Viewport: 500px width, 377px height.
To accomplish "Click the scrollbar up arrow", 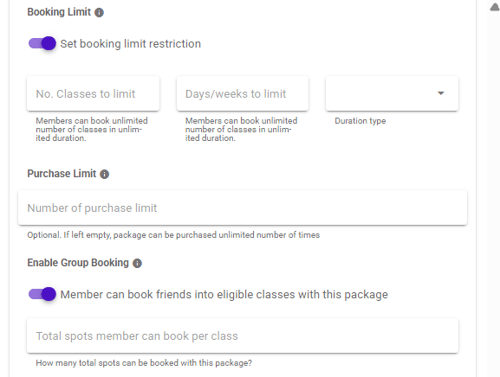I will click(495, 7).
